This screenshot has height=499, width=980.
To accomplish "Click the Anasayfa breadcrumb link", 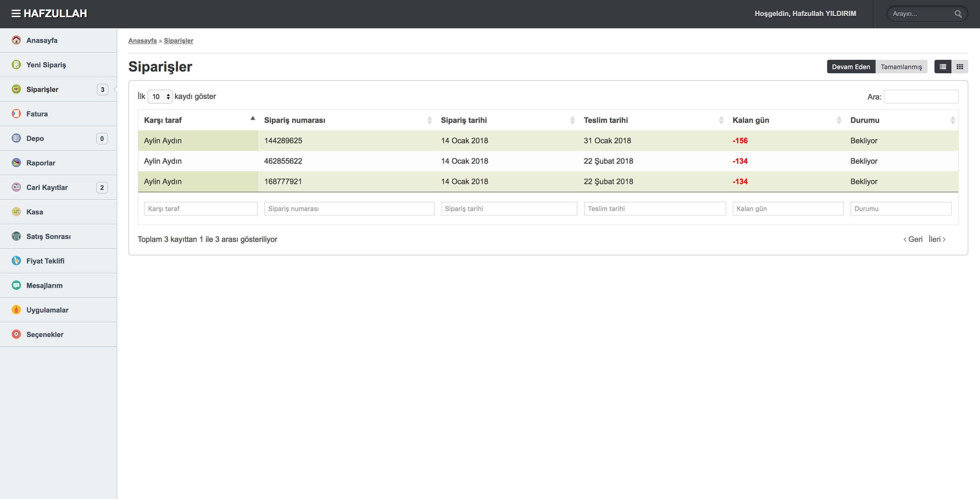I will click(142, 41).
